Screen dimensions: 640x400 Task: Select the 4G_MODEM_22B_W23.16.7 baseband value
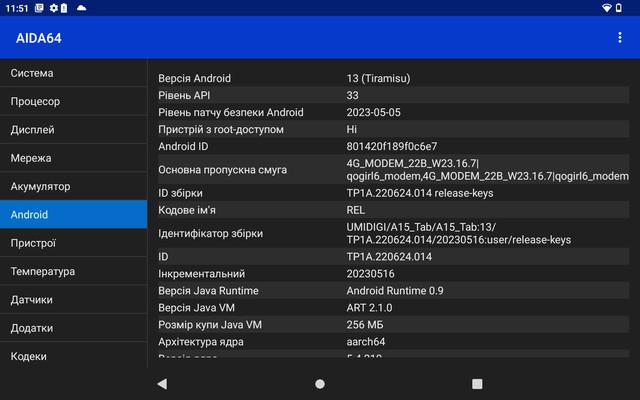tap(487, 169)
